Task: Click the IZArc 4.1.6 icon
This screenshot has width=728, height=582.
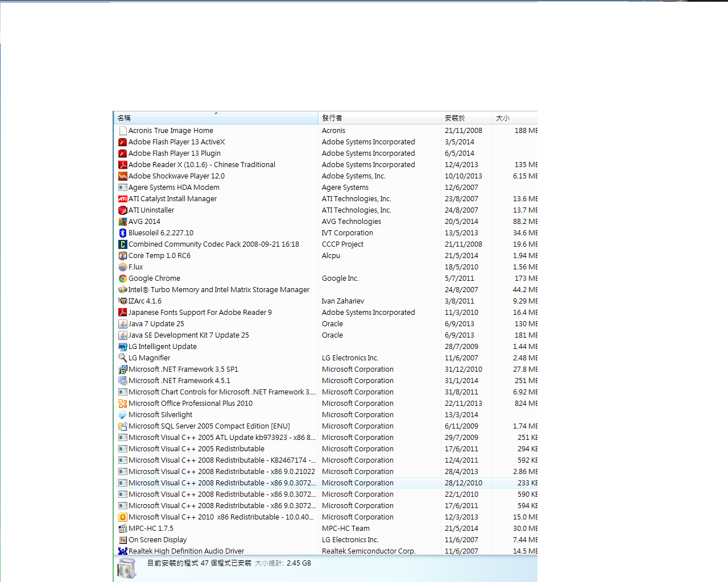Action: pos(122,301)
